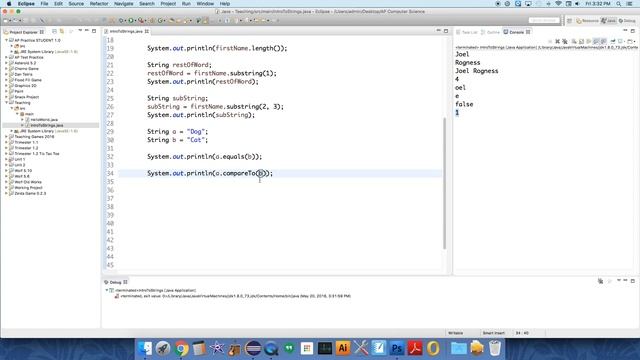Open the Display Selected Console dropdown
640x360 pixels.
[624, 41]
